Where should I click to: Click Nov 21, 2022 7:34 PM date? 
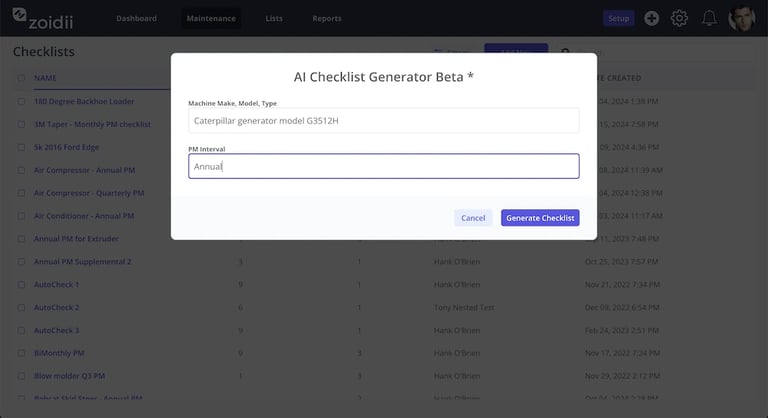[x=622, y=284]
